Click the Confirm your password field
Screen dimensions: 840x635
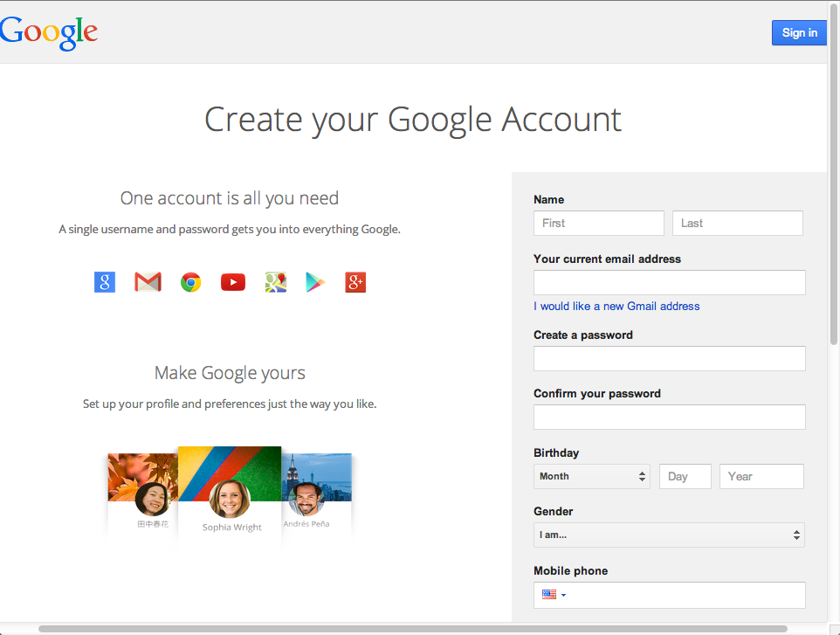click(x=669, y=417)
